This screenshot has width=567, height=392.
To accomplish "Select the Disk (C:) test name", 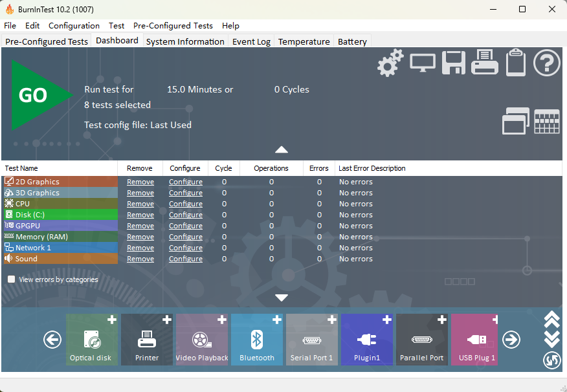I will click(61, 215).
